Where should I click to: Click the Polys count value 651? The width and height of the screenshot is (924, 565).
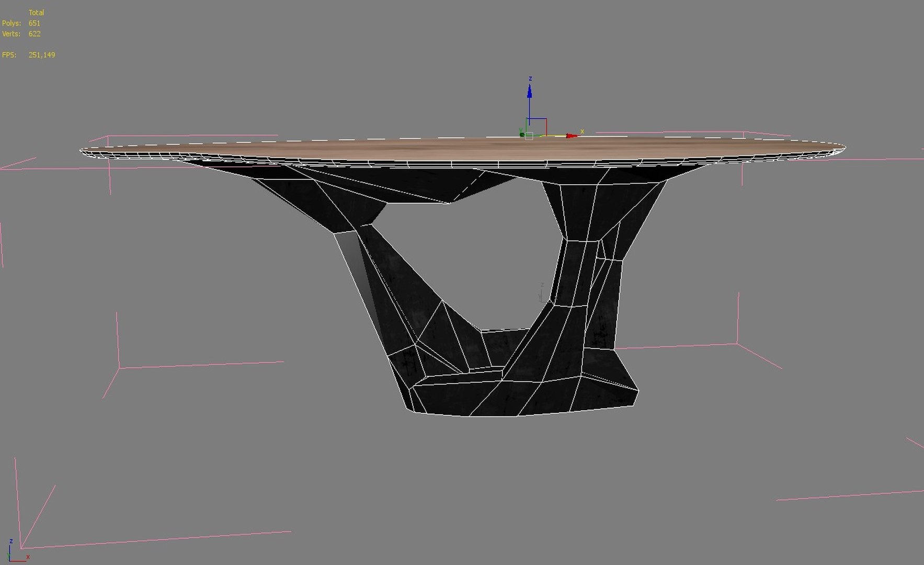coord(35,23)
